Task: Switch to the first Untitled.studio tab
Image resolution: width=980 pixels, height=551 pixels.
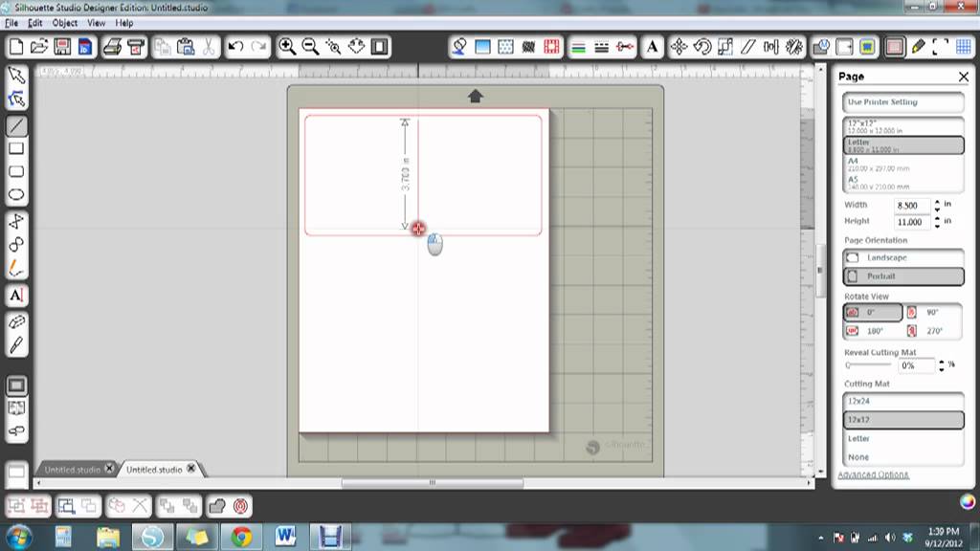Action: 72,469
